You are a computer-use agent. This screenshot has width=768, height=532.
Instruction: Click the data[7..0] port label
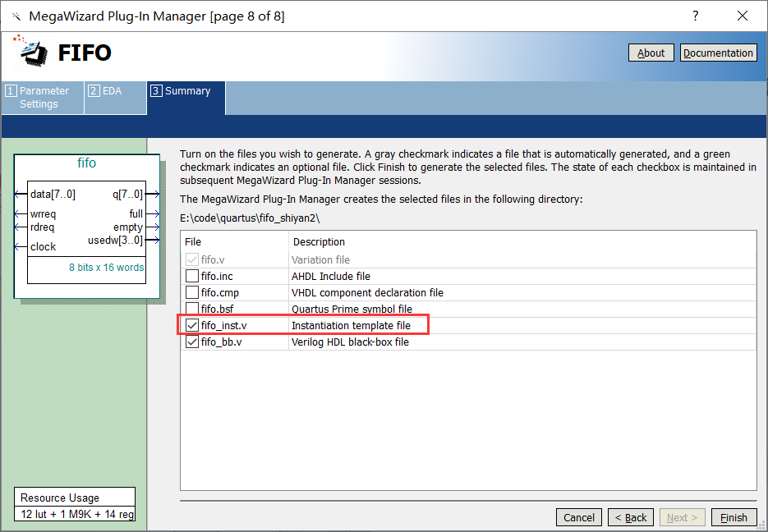tap(53, 195)
